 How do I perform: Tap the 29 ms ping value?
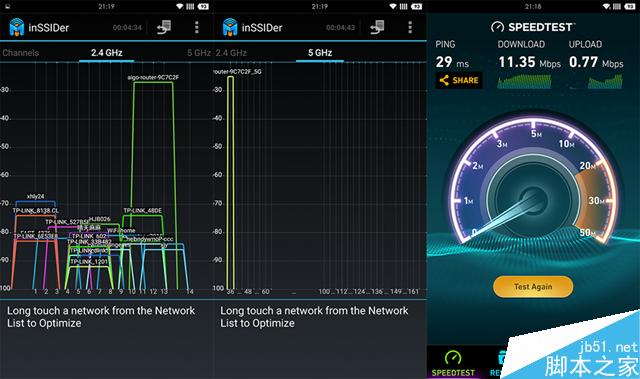coord(452,62)
